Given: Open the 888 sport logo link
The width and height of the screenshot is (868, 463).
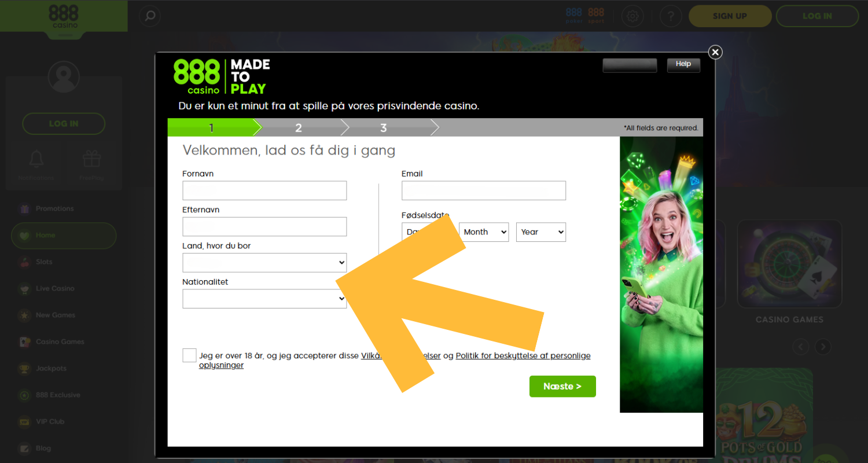Looking at the screenshot, I should coord(596,16).
